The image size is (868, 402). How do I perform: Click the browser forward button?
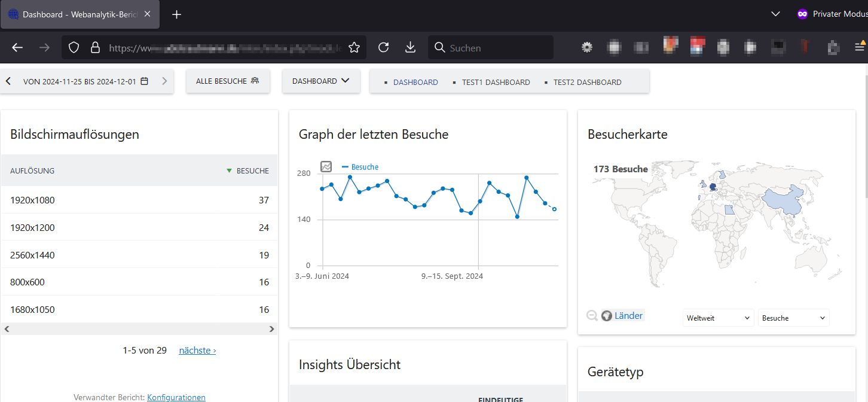tap(44, 48)
